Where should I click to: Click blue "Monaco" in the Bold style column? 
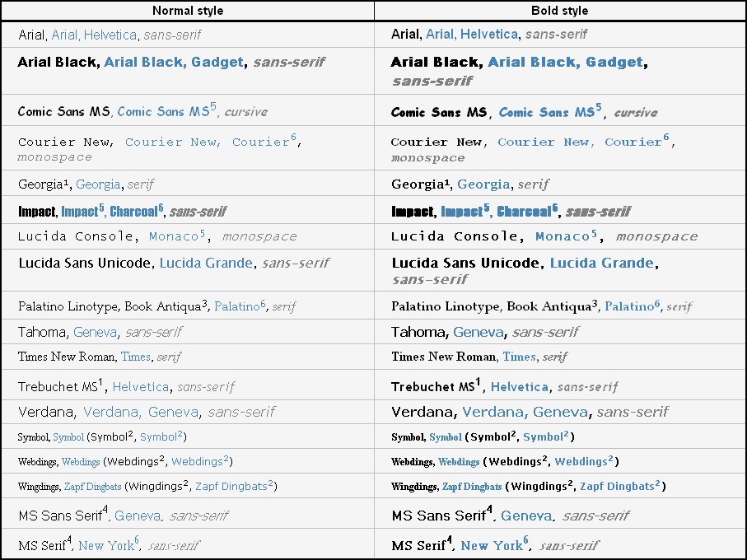[x=563, y=236]
